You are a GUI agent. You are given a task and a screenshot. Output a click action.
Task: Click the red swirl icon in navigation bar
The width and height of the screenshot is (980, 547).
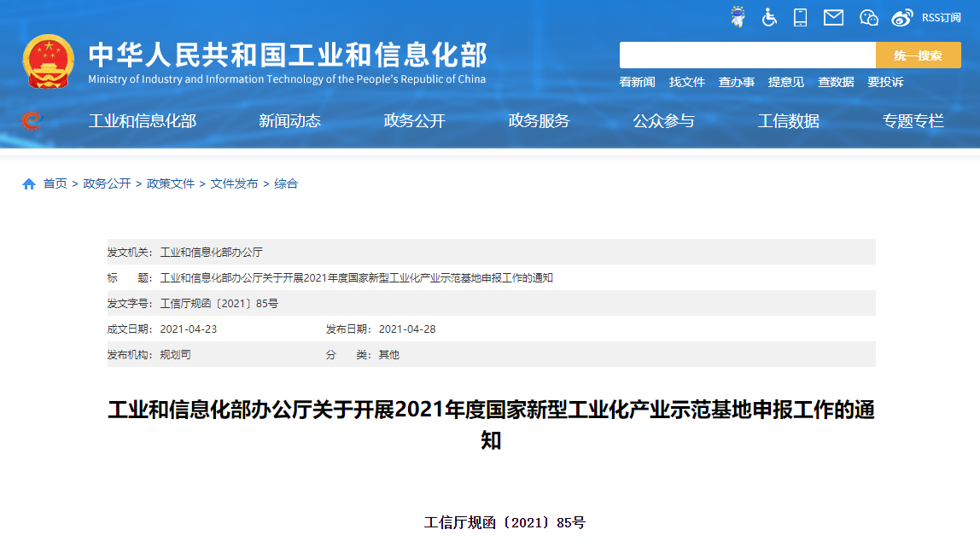coord(31,121)
